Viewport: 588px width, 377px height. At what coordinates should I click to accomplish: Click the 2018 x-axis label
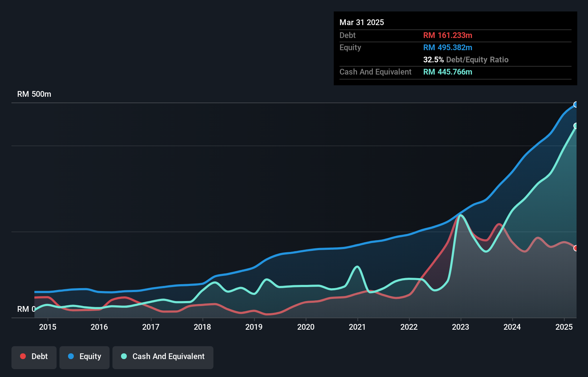tap(202, 327)
